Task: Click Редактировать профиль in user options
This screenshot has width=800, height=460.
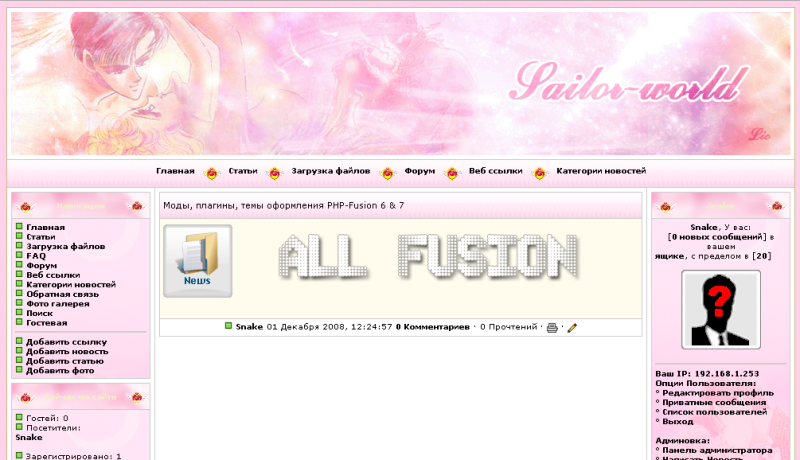Action: [718, 393]
